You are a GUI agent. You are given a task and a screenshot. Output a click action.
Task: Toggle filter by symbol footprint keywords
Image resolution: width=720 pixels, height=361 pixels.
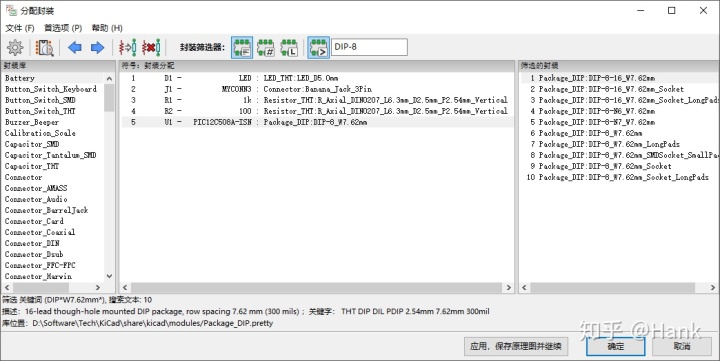242,47
